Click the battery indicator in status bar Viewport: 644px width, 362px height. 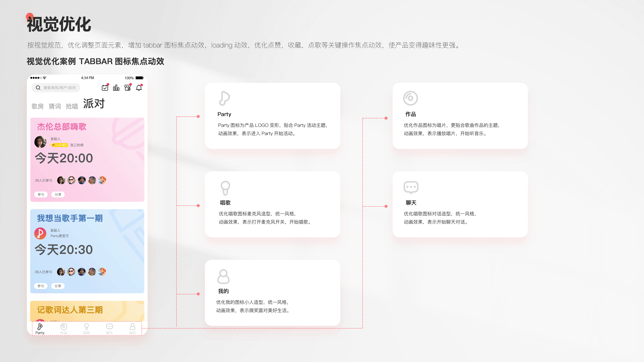pos(140,78)
